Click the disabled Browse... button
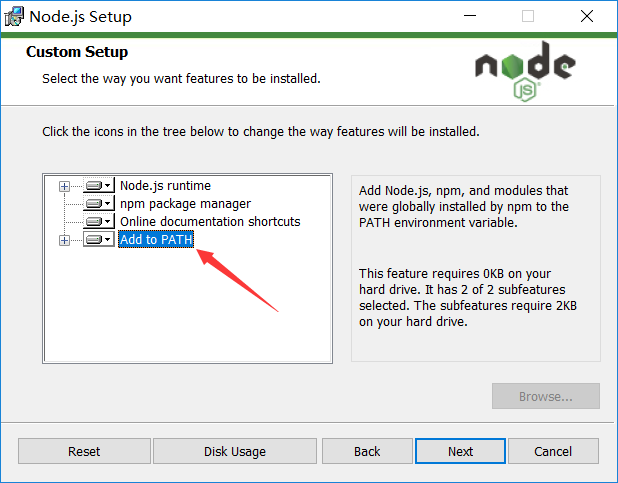The height and width of the screenshot is (483, 618). pyautogui.click(x=546, y=396)
